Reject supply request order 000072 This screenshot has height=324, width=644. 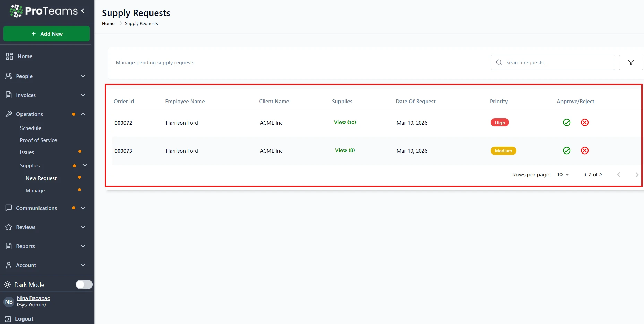pos(584,122)
